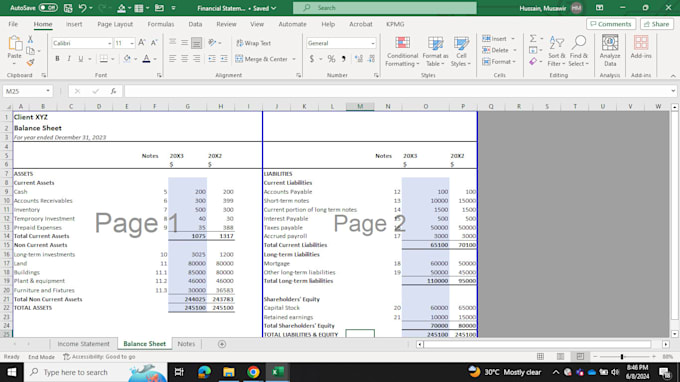Click Format cells button
This screenshot has width=680, height=382.
[x=499, y=62]
